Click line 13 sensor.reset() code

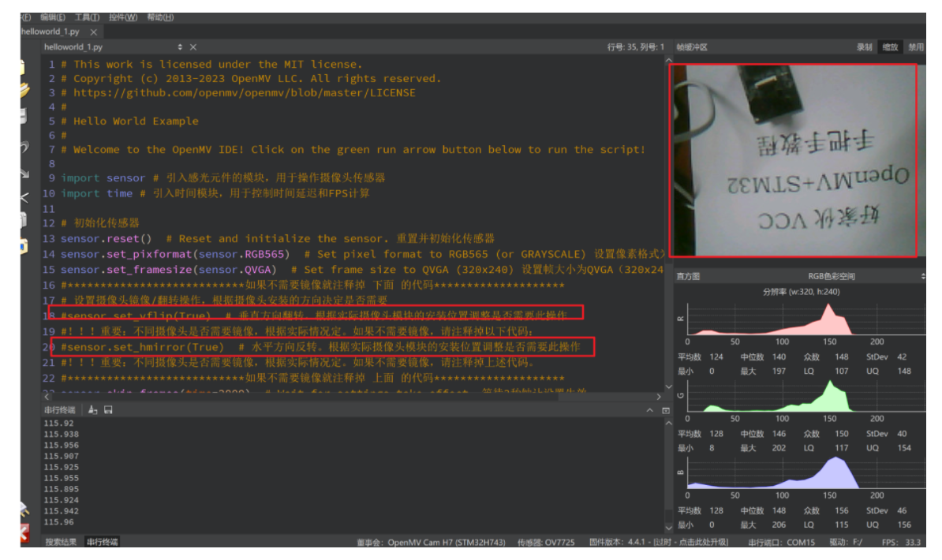click(x=107, y=238)
